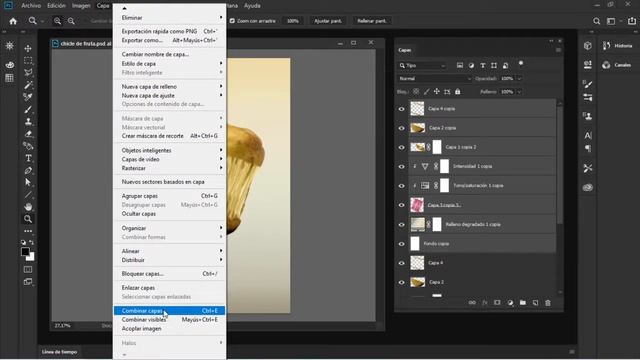Click the Home icon in options bar
The width and height of the screenshot is (640, 360).
pyautogui.click(x=13, y=21)
